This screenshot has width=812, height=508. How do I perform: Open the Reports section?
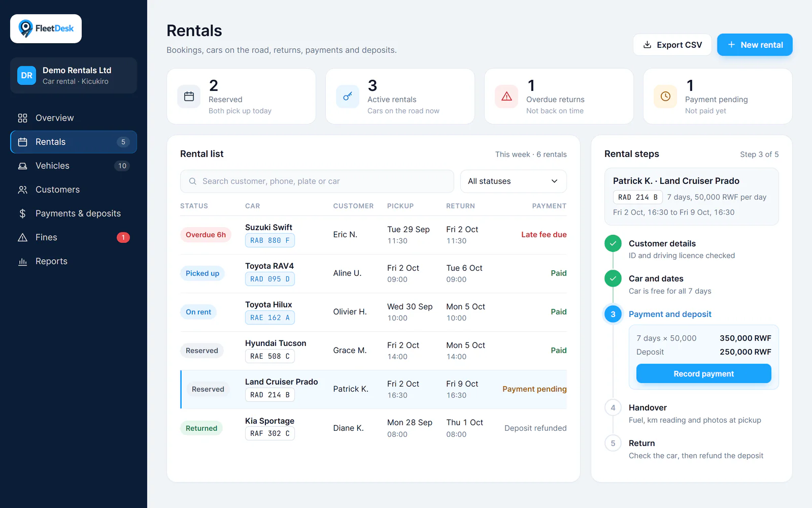point(74,261)
